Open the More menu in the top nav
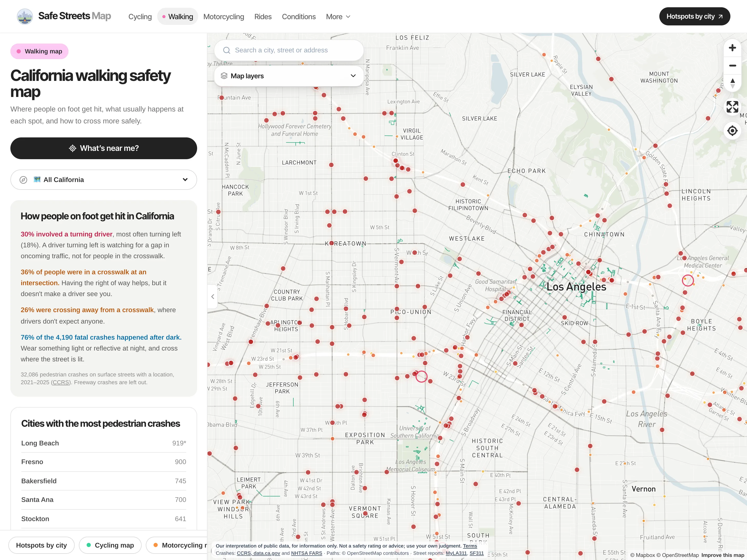This screenshot has height=560, width=747. point(338,17)
